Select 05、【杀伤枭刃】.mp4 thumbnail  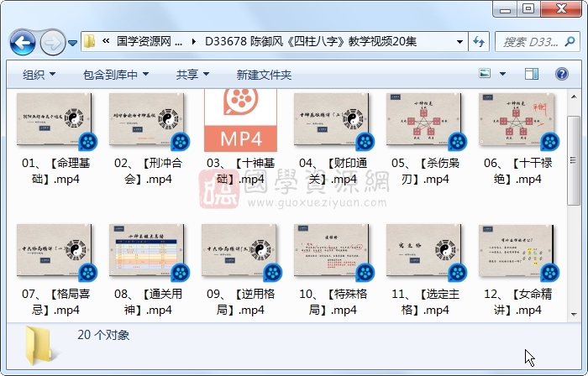(x=424, y=120)
